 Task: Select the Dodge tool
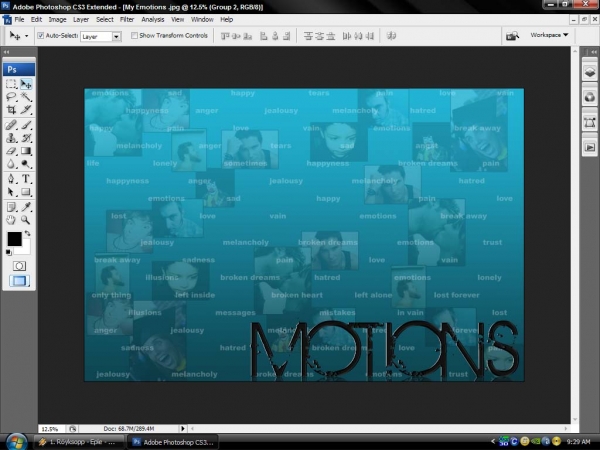pos(26,164)
